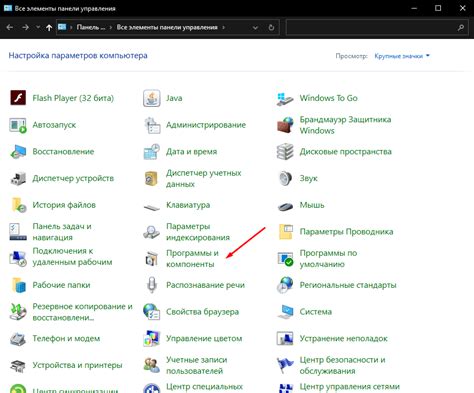This screenshot has height=393, width=474.
Task: Open the Центр управления сетями link
Action: (349, 387)
